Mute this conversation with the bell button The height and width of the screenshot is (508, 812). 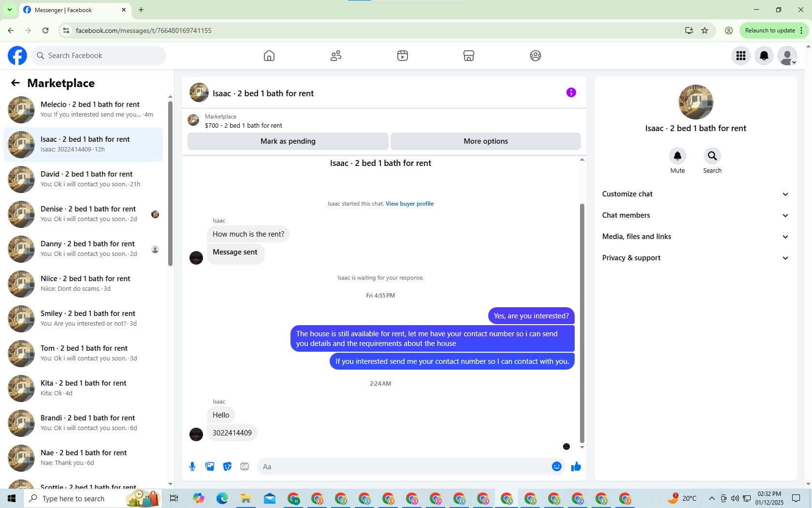[678, 156]
